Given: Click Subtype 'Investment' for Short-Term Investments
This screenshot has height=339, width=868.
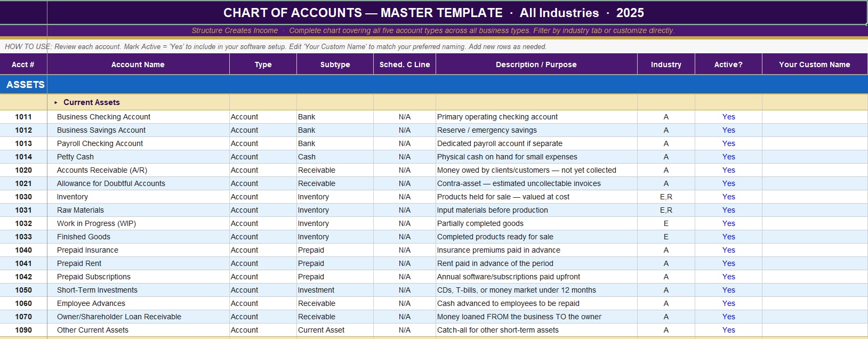Looking at the screenshot, I should pyautogui.click(x=335, y=290).
